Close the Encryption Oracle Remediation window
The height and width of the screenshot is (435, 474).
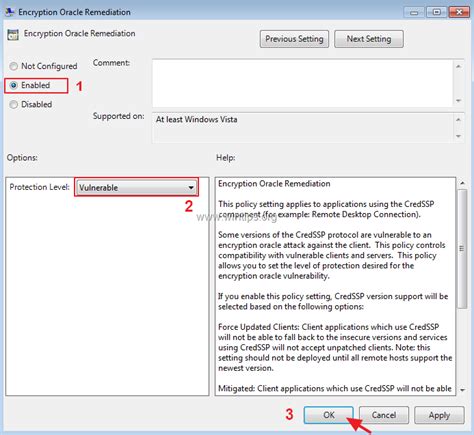click(x=459, y=13)
